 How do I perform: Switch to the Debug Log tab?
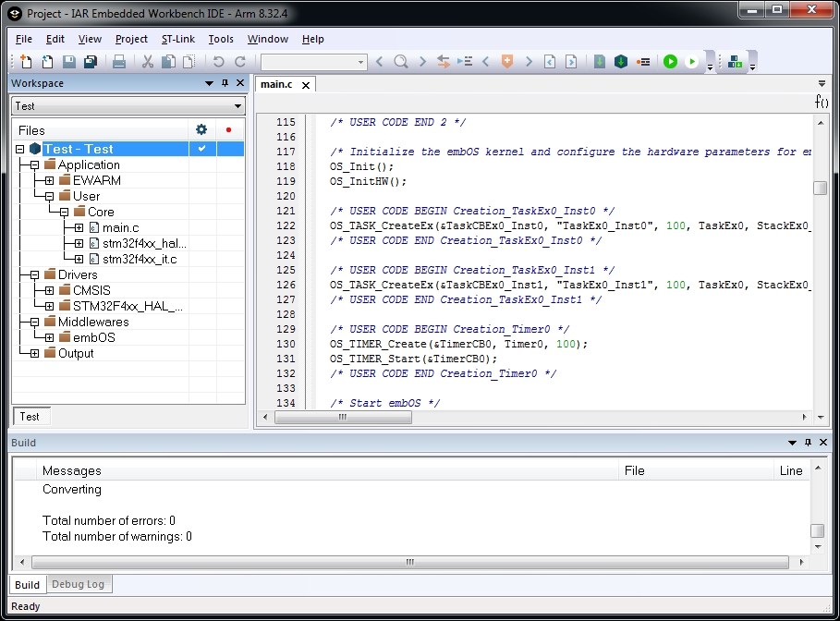pos(79,584)
